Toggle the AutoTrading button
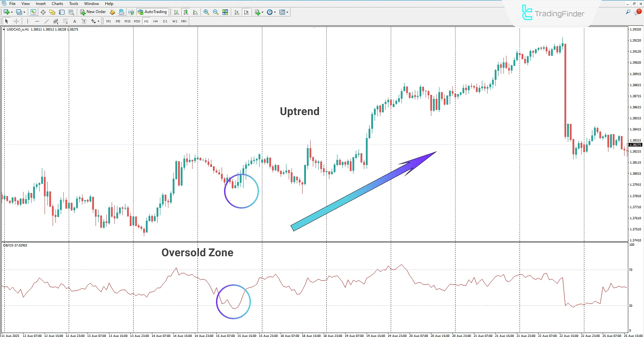The width and height of the screenshot is (644, 337). [x=152, y=12]
